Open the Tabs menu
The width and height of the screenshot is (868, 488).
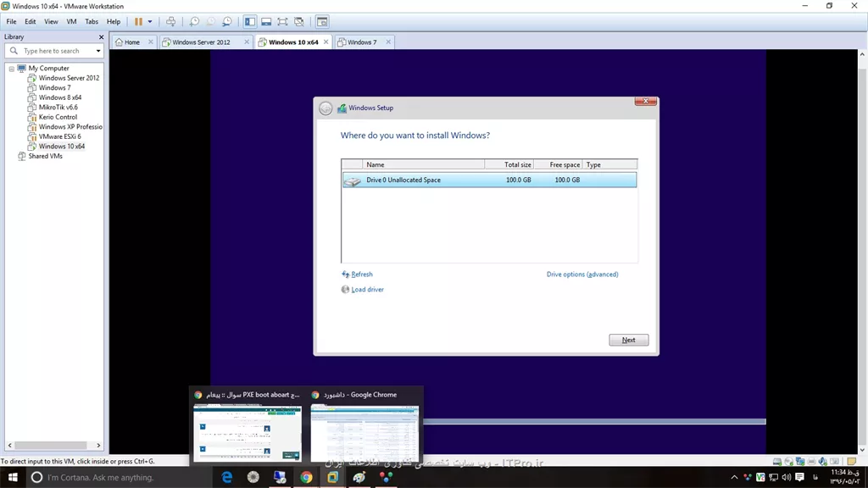coord(92,21)
